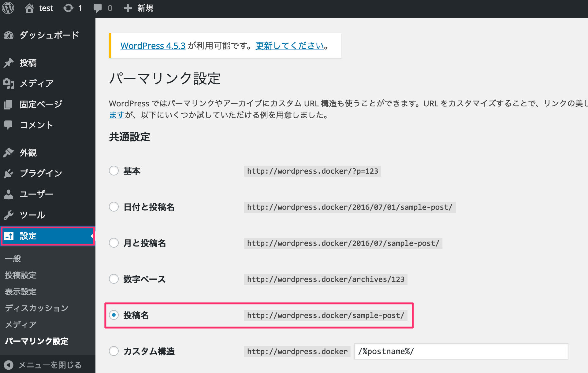
Task: Click the メディア camera-music icon in sidebar
Action: [9, 83]
